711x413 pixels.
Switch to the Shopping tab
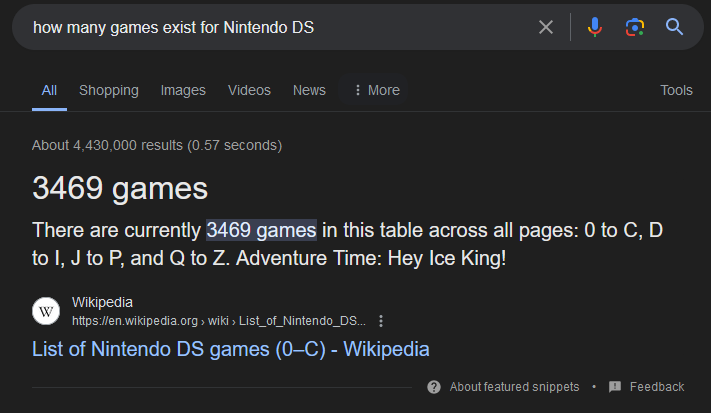pos(109,90)
